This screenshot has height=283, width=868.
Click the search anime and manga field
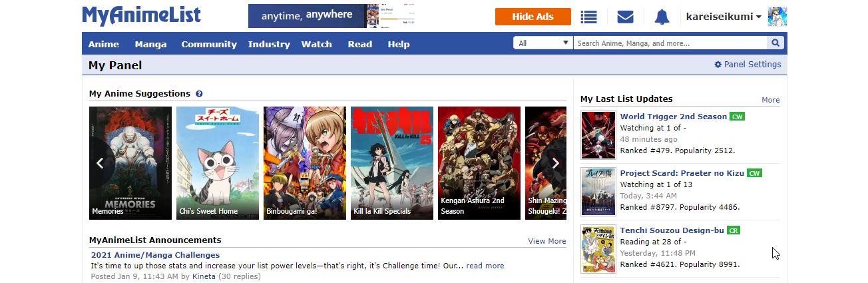(669, 43)
